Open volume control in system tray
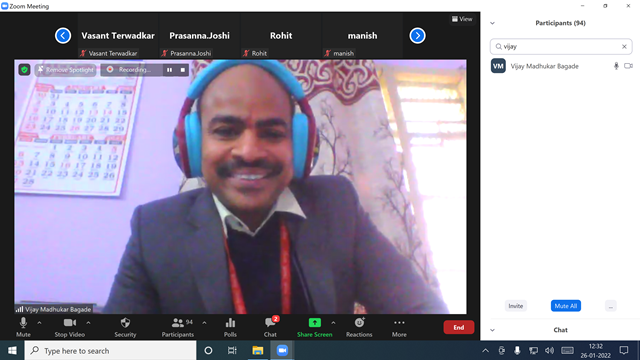 click(549, 351)
